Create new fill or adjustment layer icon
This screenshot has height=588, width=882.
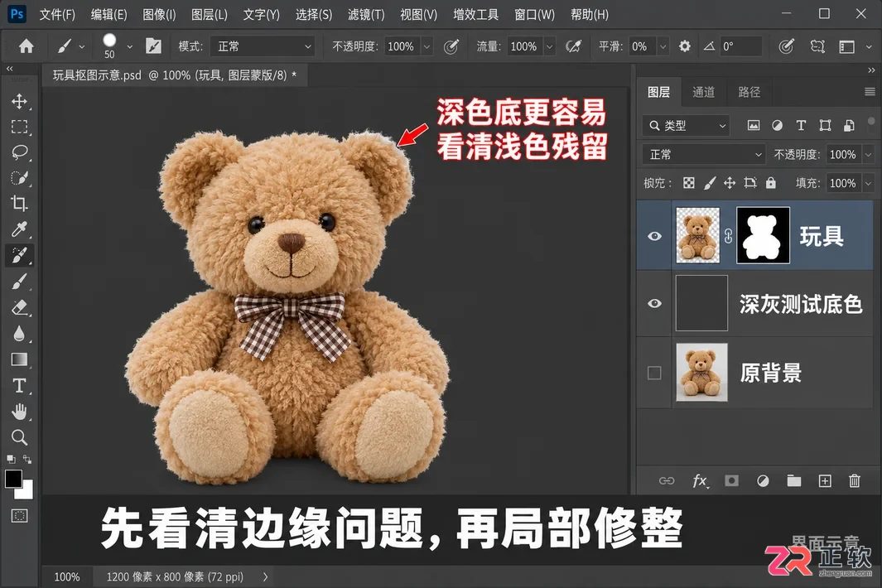[763, 480]
